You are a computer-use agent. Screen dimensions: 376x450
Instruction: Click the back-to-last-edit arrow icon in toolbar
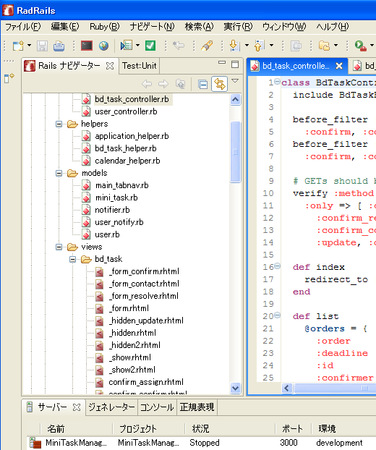(x=179, y=46)
